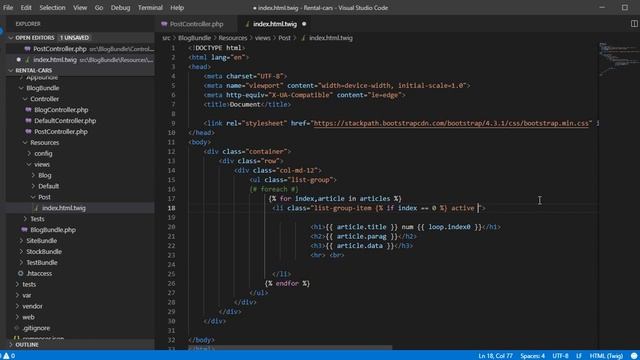640x360 pixels.
Task: Click the article.title line of code
Action: tap(405, 227)
